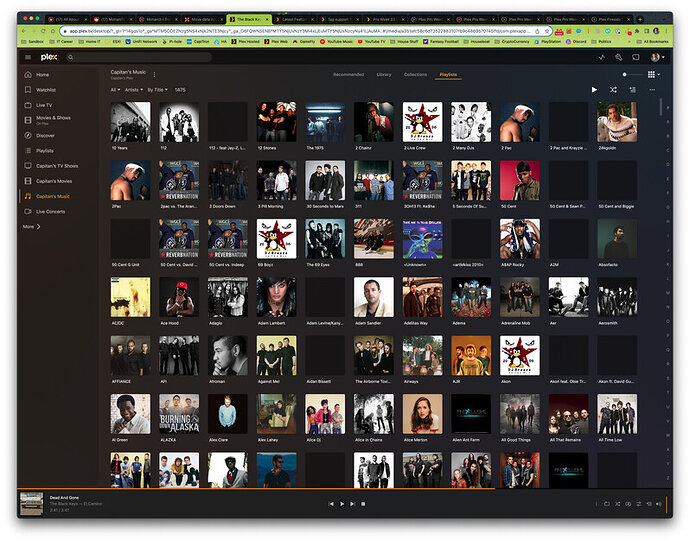The width and height of the screenshot is (690, 541).
Task: Click the Aerosmith artist name
Action: pos(608,323)
